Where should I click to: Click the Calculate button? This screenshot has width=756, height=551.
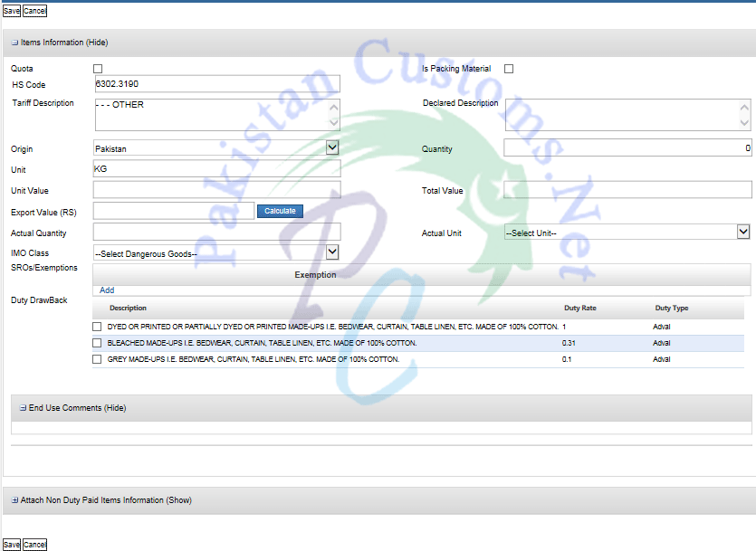click(280, 211)
